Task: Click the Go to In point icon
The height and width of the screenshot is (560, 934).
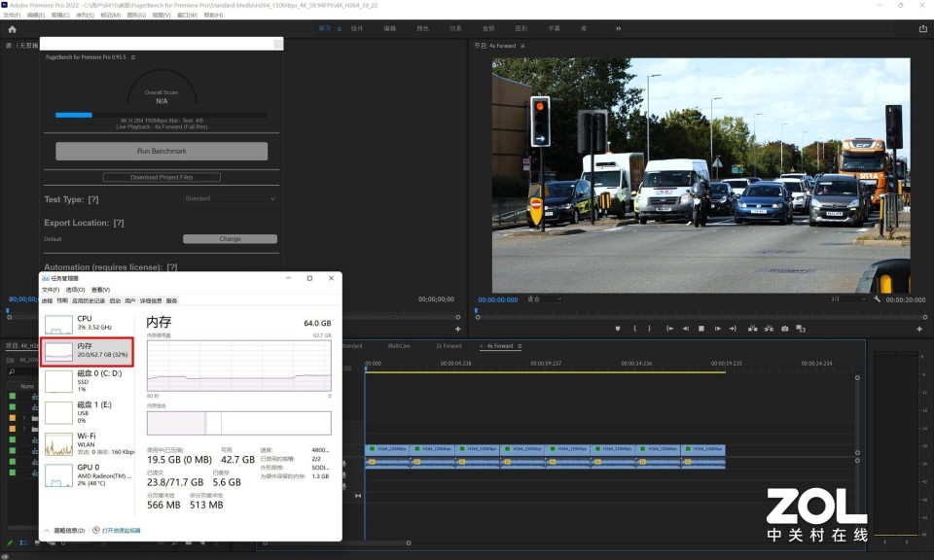Action: [x=668, y=329]
